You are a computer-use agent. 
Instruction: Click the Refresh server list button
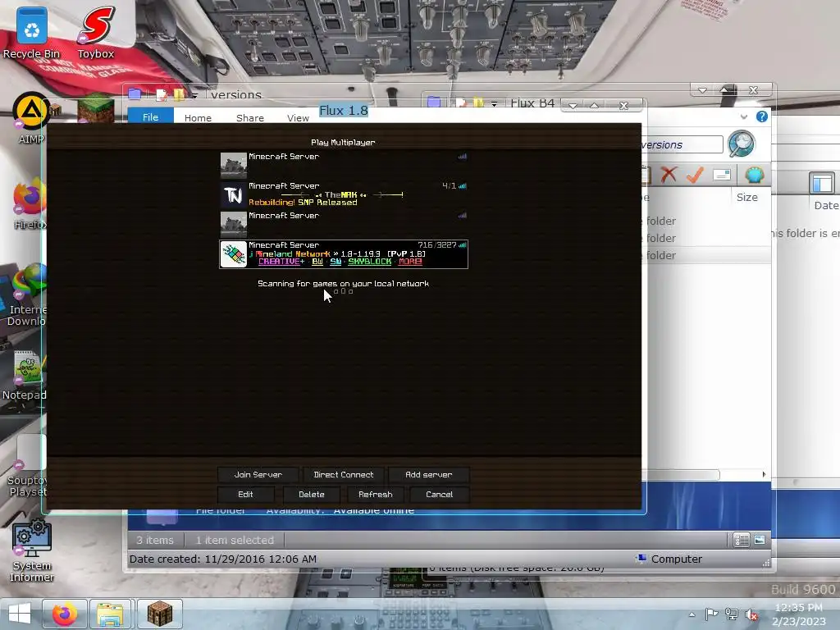tap(375, 495)
